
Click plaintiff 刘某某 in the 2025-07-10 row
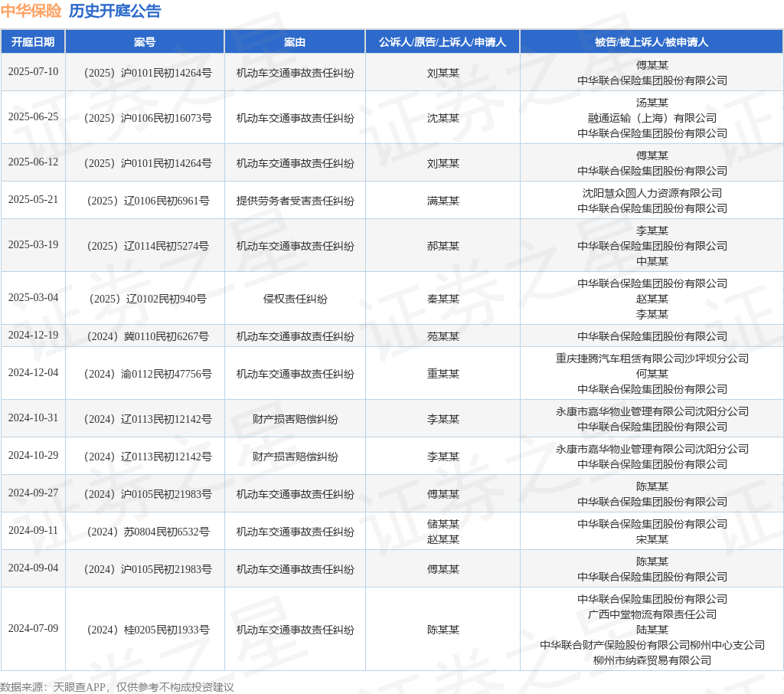click(x=443, y=73)
